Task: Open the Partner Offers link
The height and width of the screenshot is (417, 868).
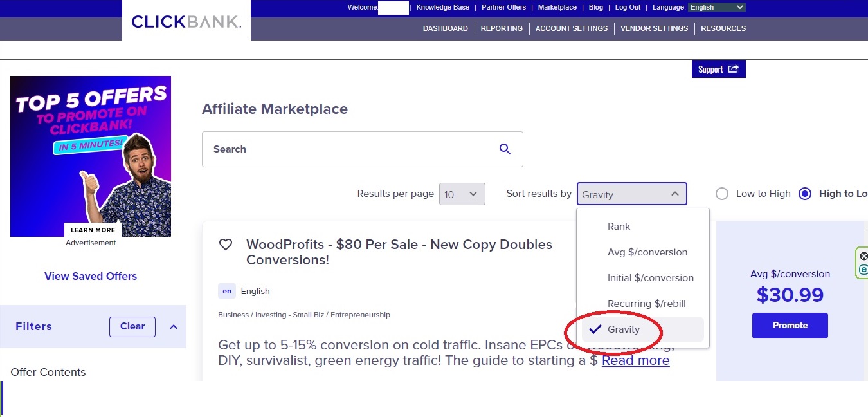Action: (x=503, y=8)
